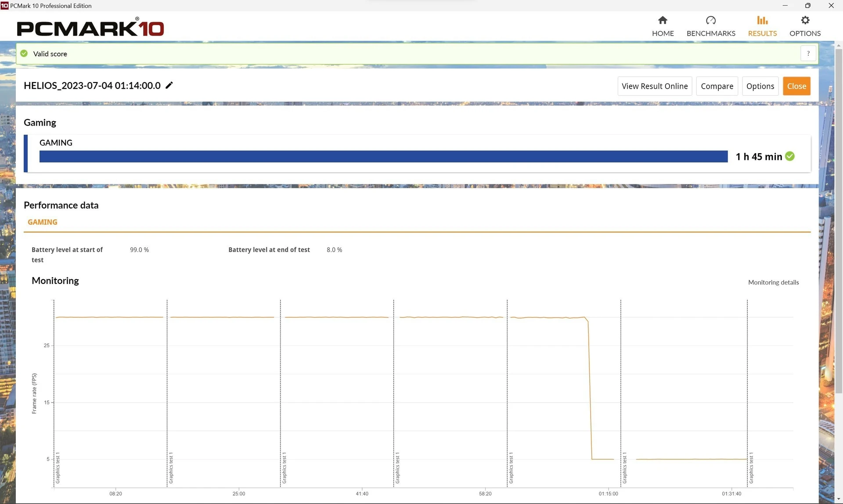Click the PCMark 10 logo
843x504 pixels.
pos(90,28)
